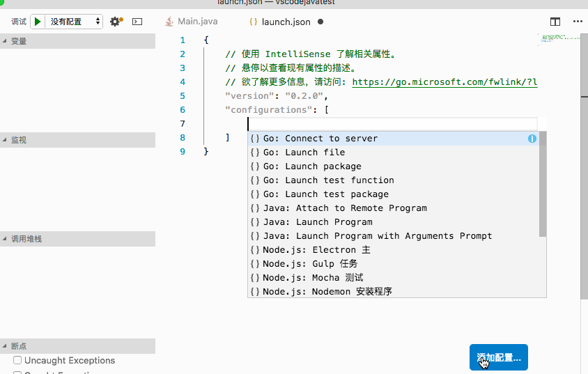
Task: Click the unsaved dot on launch.json tab
Action: pyautogui.click(x=320, y=22)
